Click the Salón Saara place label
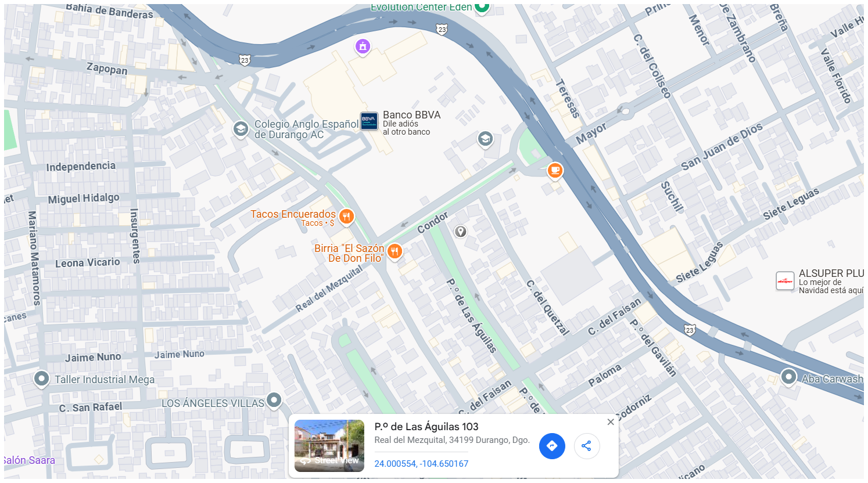Image resolution: width=868 pixels, height=483 pixels. (x=29, y=460)
